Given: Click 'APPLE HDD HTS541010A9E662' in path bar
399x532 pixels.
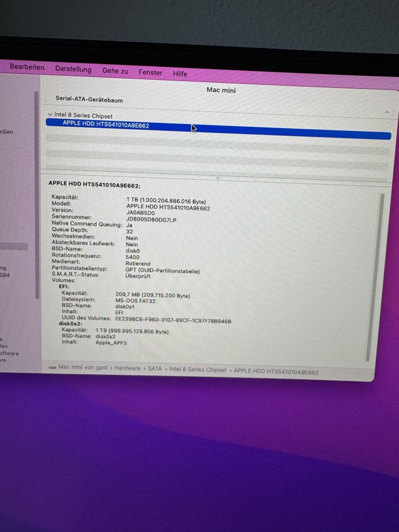Looking at the screenshot, I should pos(276,372).
